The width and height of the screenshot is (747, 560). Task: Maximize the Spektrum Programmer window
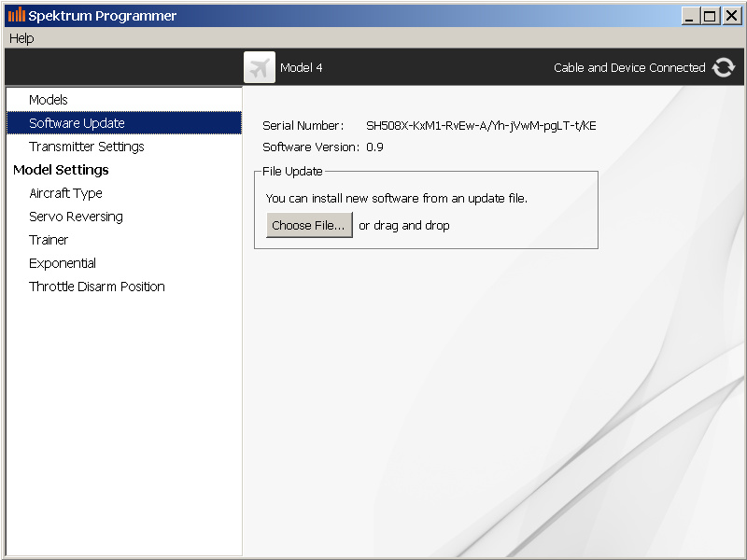tap(710, 16)
